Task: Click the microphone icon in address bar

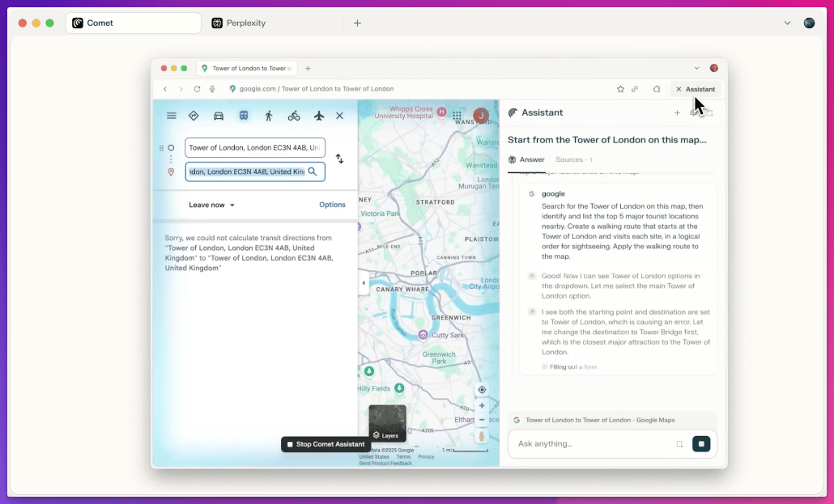Action: click(212, 89)
